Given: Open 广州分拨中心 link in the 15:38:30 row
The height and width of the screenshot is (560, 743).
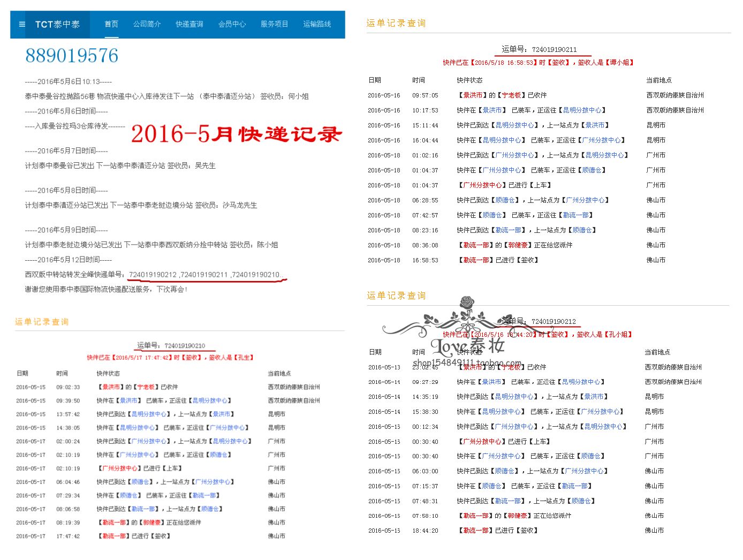Looking at the screenshot, I should click(601, 412).
